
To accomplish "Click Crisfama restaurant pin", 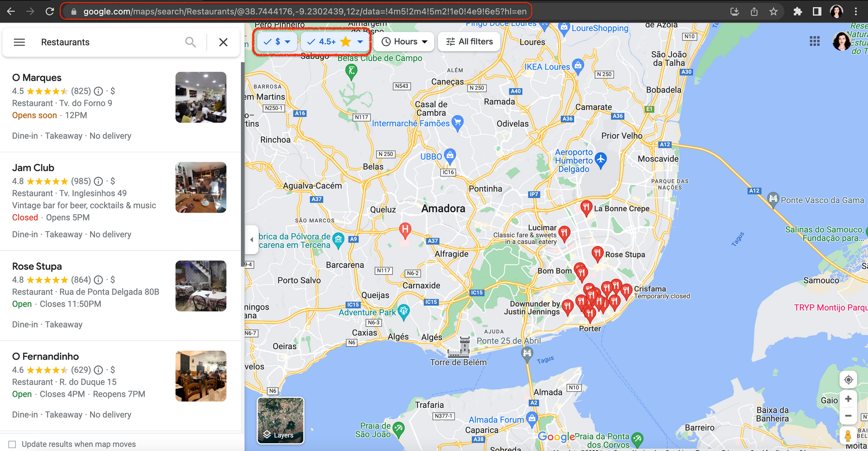I will [x=626, y=291].
